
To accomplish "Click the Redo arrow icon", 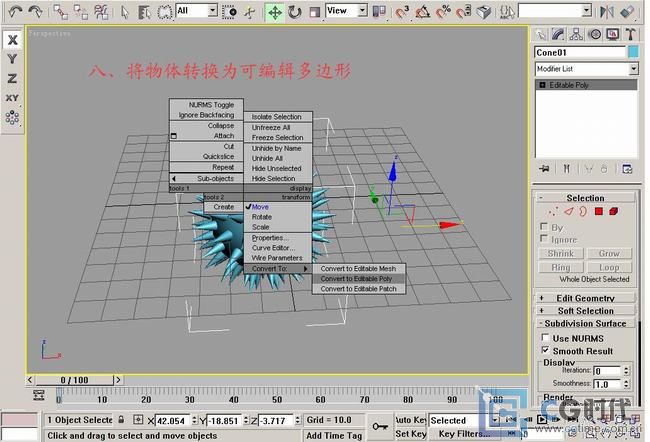I will click(36, 12).
